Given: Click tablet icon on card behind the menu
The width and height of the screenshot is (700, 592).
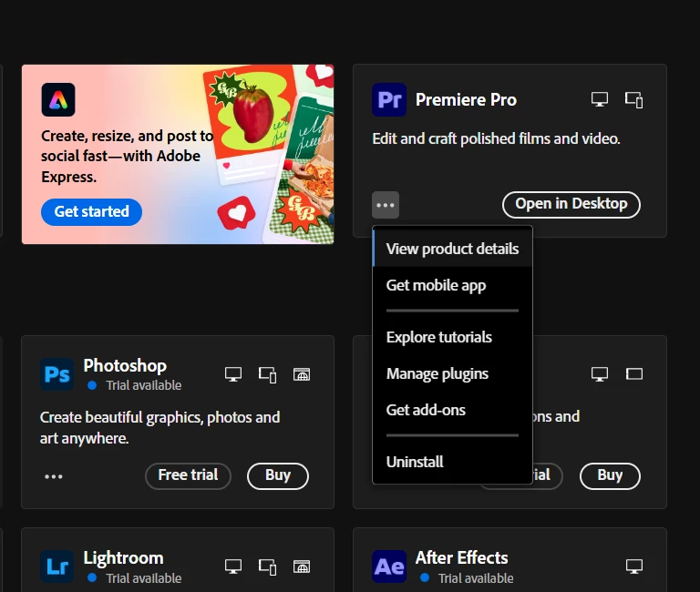Looking at the screenshot, I should [634, 373].
